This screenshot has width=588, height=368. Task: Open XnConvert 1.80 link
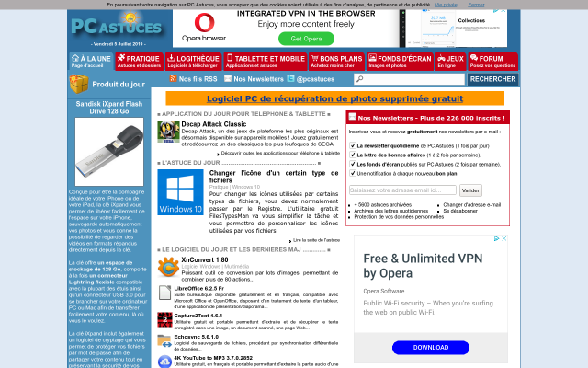(205, 259)
